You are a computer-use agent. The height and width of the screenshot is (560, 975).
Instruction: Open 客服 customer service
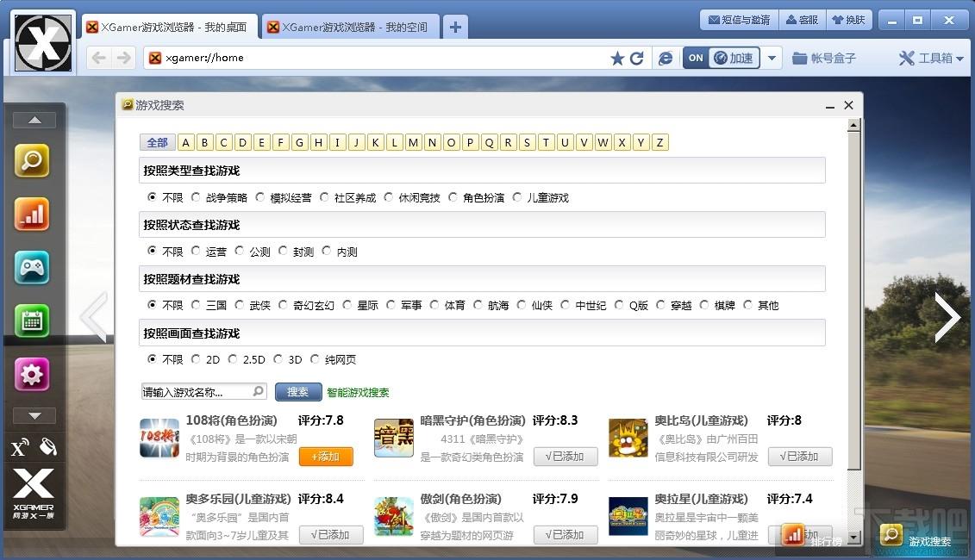802,20
